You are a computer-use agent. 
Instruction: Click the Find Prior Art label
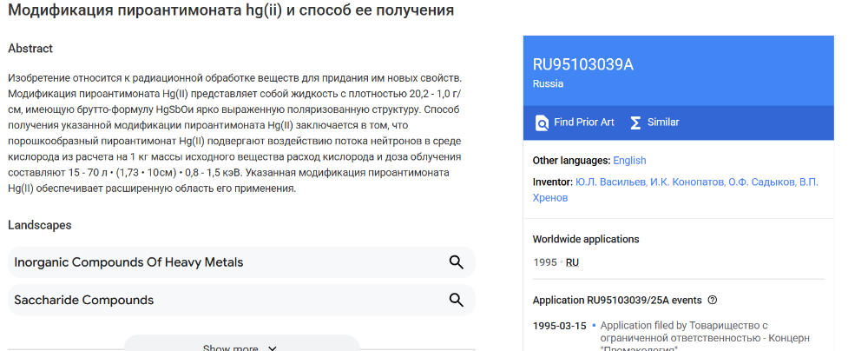point(583,123)
